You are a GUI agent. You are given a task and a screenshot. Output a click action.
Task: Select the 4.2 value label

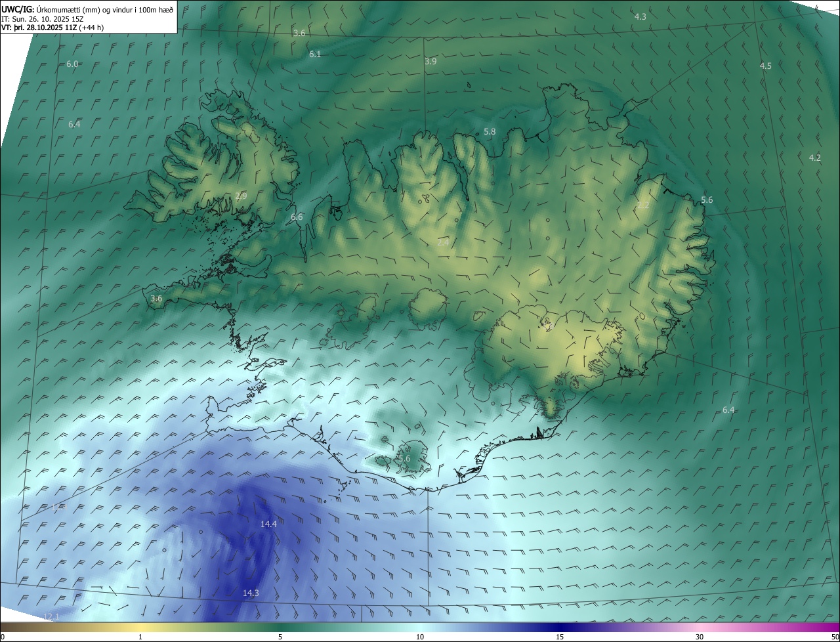pos(815,158)
